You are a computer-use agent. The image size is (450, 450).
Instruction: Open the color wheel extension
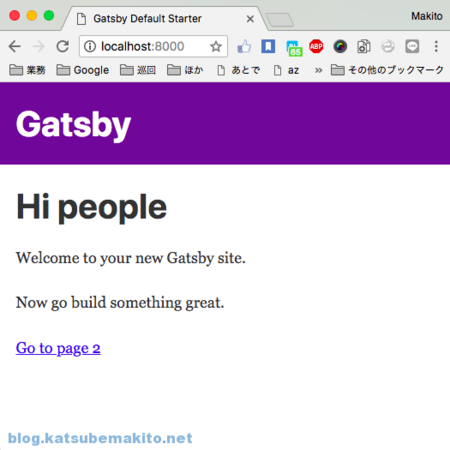[x=340, y=46]
